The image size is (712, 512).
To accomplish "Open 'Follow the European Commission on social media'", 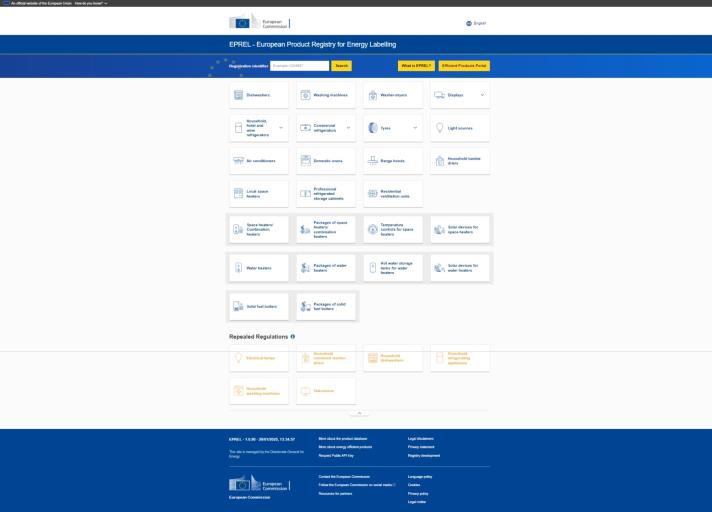I will point(357,485).
